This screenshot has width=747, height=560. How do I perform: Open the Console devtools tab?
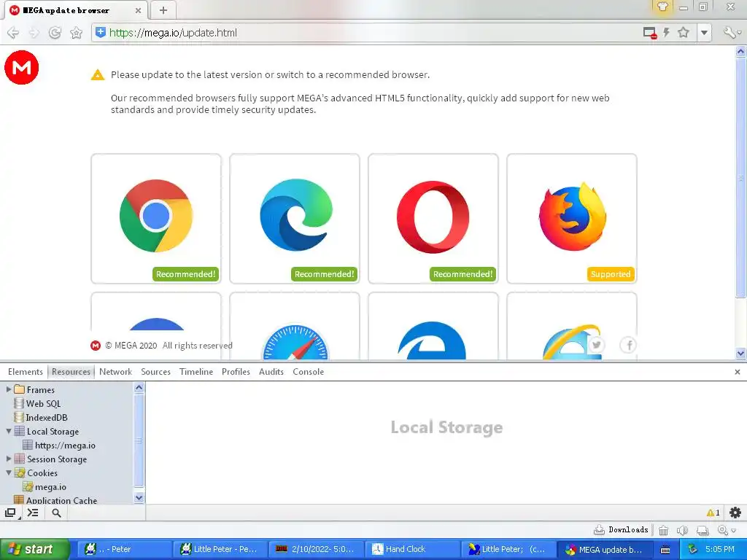click(309, 372)
